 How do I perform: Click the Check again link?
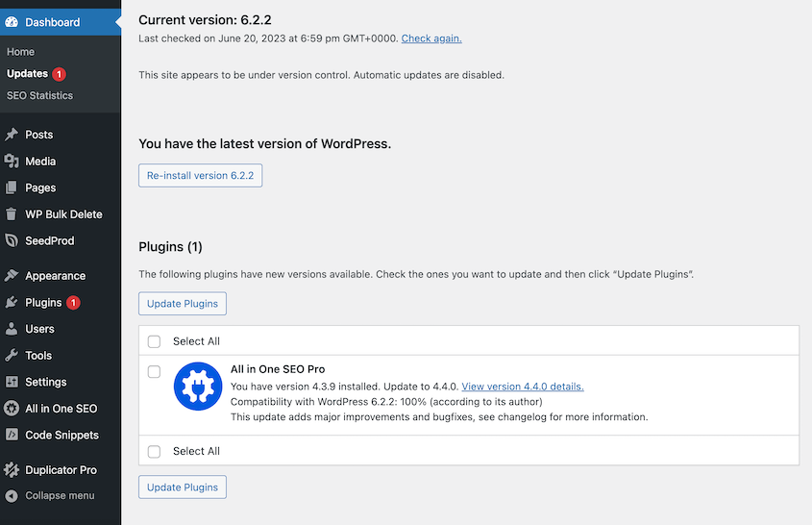pyautogui.click(x=431, y=38)
